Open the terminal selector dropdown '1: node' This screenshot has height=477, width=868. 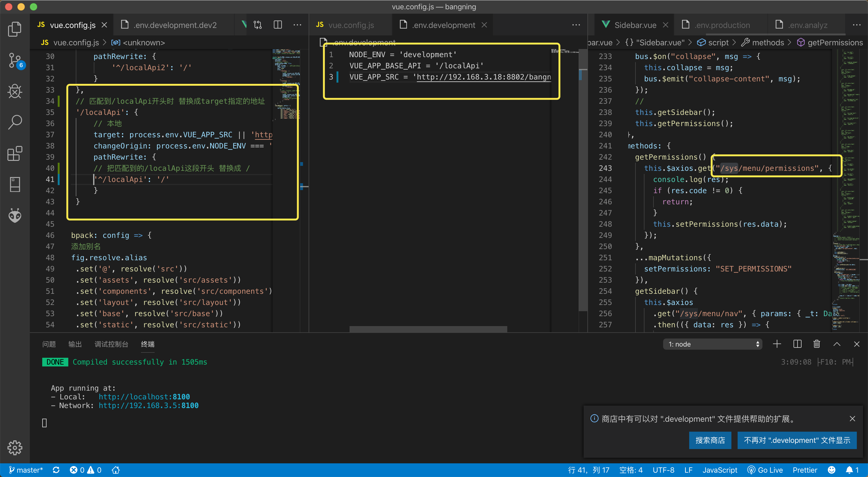pyautogui.click(x=712, y=344)
